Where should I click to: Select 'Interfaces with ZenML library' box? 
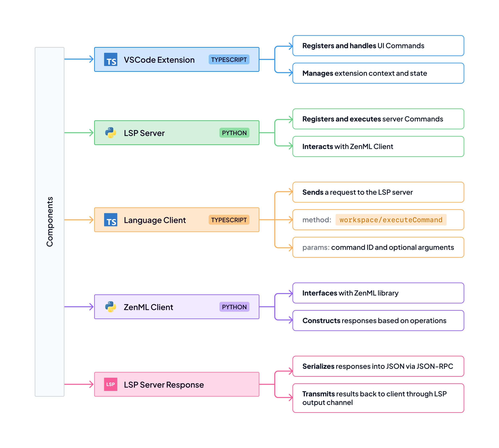tap(378, 293)
